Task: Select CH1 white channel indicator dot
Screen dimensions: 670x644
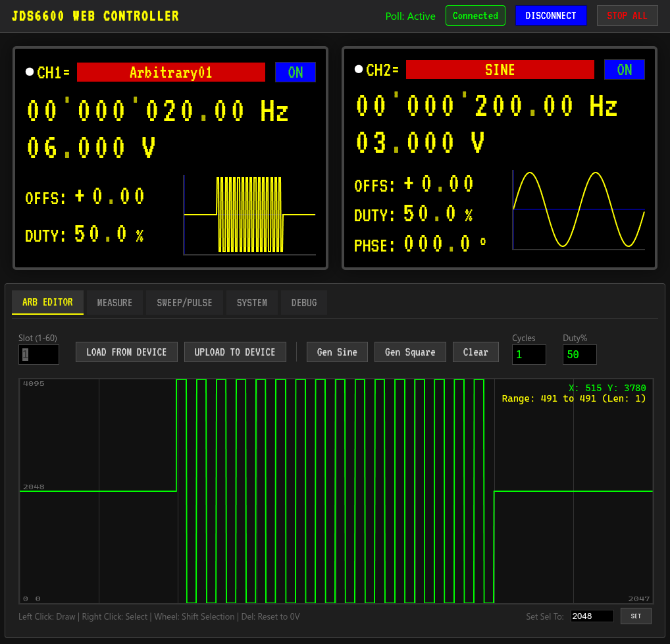Action: [x=30, y=72]
